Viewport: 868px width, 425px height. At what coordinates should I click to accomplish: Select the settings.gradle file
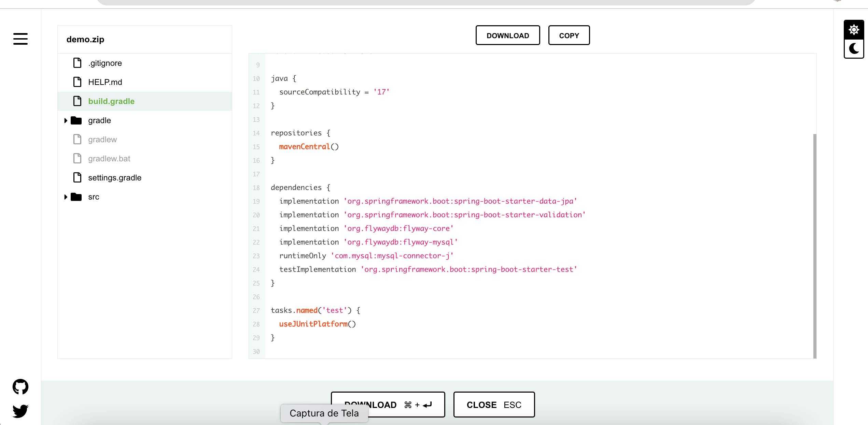(x=115, y=177)
